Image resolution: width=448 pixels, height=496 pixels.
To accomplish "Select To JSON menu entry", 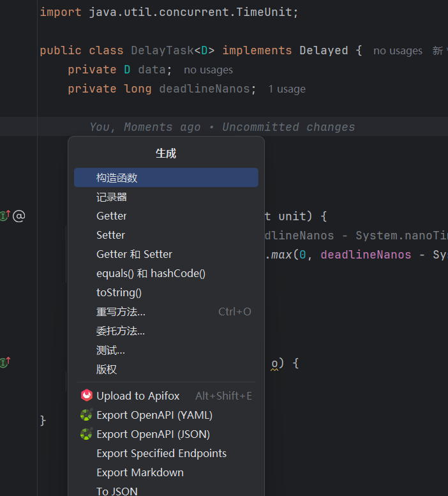I will 166,491.
